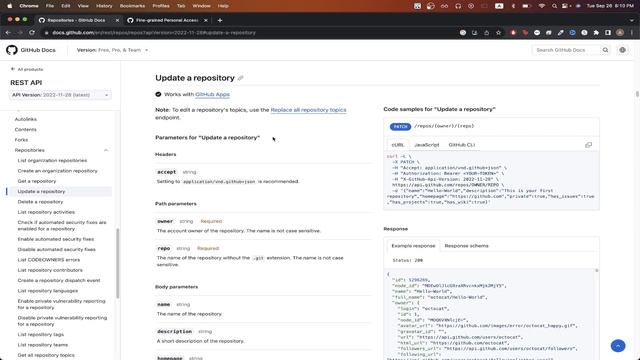Image resolution: width=640 pixels, height=360 pixels.
Task: Click the Chrome profile avatar
Action: [620, 33]
